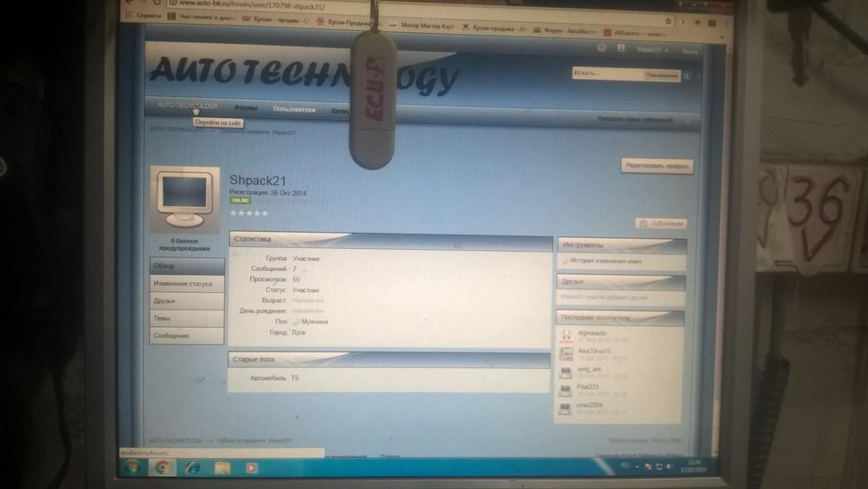Click the digmaauto visitor avatar
This screenshot has width=868, height=489.
point(566,336)
